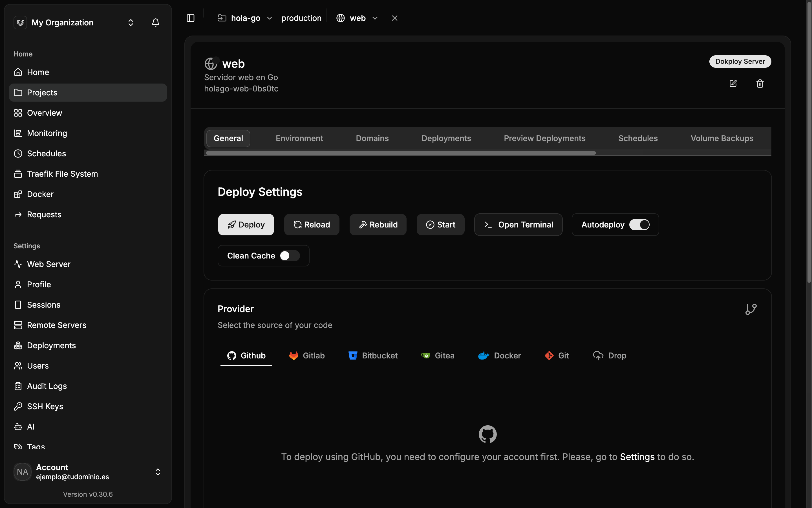Viewport: 812px width, 508px height.
Task: Click the large GitHub logo icon
Action: pos(487,434)
